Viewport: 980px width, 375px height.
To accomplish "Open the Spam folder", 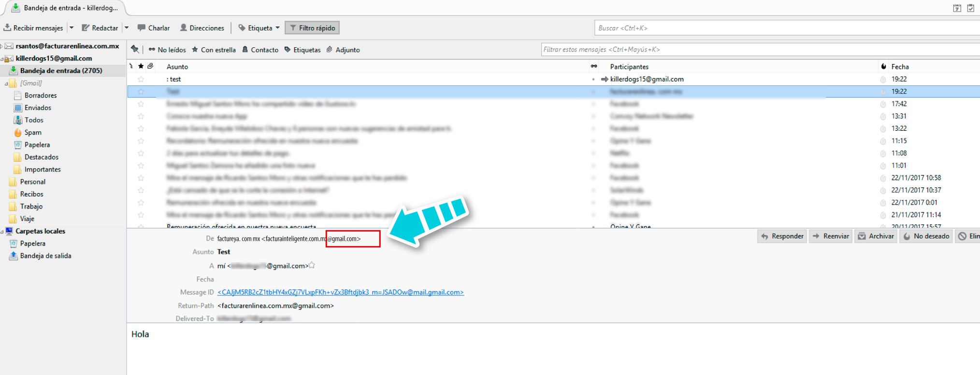I will coord(33,132).
